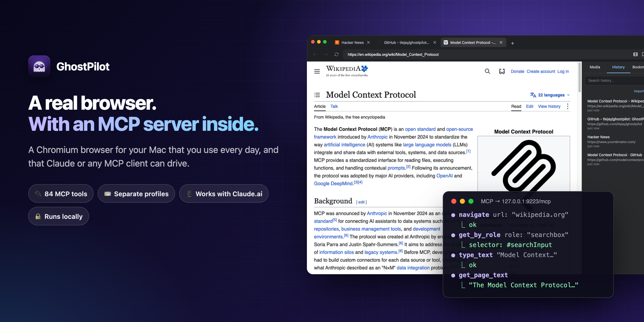Screen dimensions: 644x322
Task: Reload the page with the refresh icon
Action: (336, 54)
